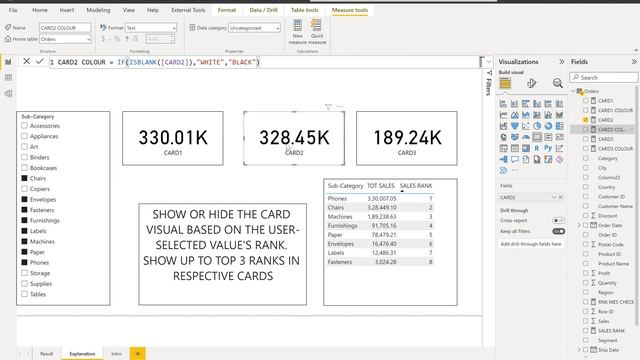Add new page with plus button
Screen dimensions: 640x360
click(138, 353)
